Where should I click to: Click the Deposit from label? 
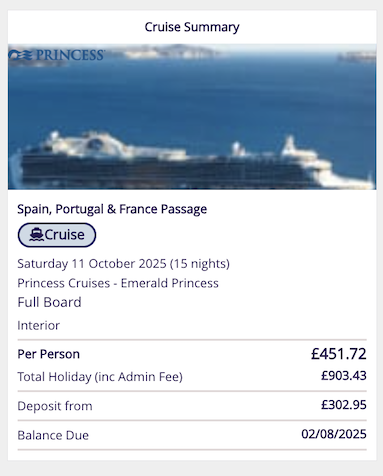point(55,406)
